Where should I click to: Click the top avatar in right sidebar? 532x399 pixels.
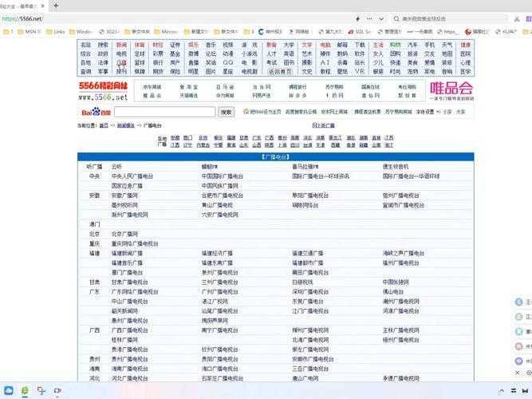pos(518,302)
